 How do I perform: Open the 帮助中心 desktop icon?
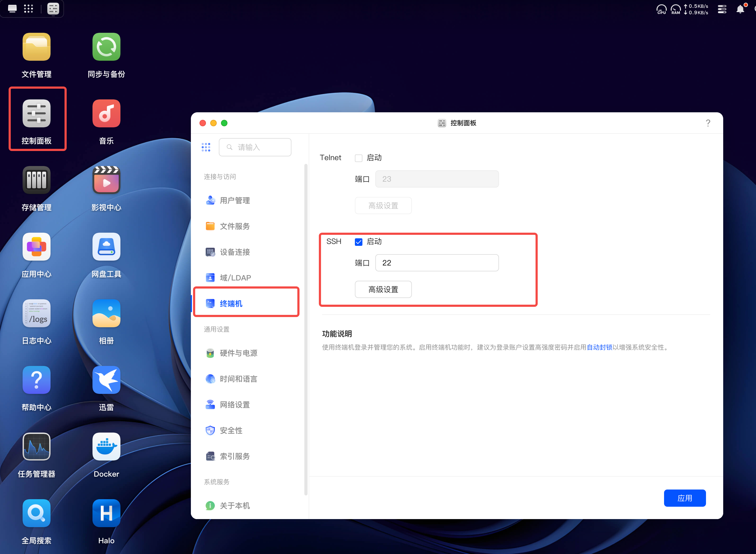tap(36, 380)
